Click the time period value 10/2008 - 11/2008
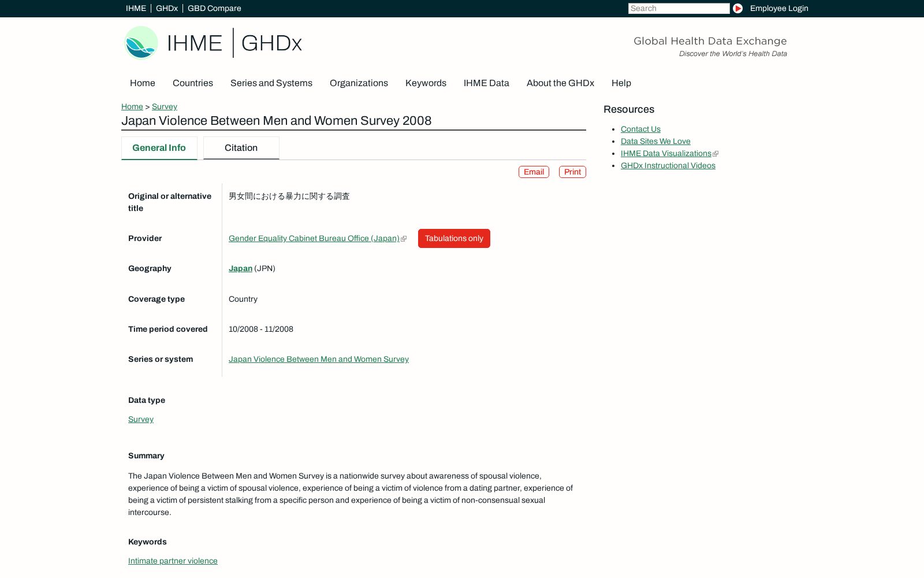Viewport: 924px width, 578px height. coord(261,329)
